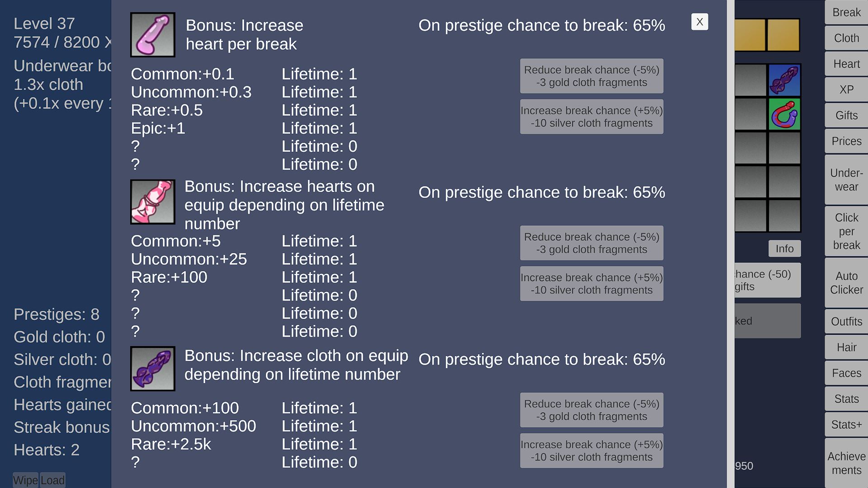Viewport: 868px width, 488px height.
Task: Reduce break chance for hearts on equip item
Action: (591, 243)
